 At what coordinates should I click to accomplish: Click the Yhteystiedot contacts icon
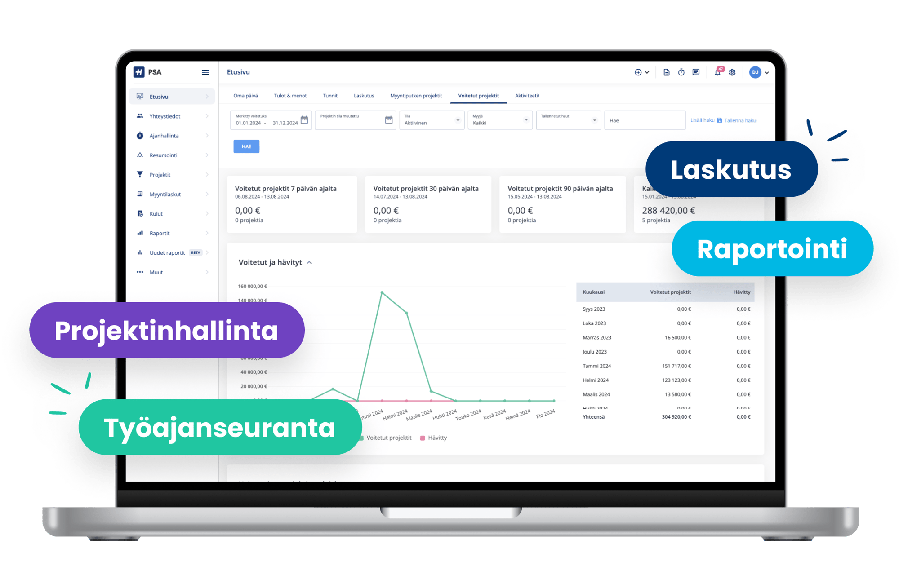tap(140, 116)
